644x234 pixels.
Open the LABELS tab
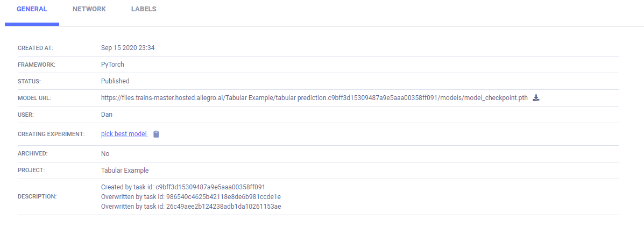coord(144,9)
